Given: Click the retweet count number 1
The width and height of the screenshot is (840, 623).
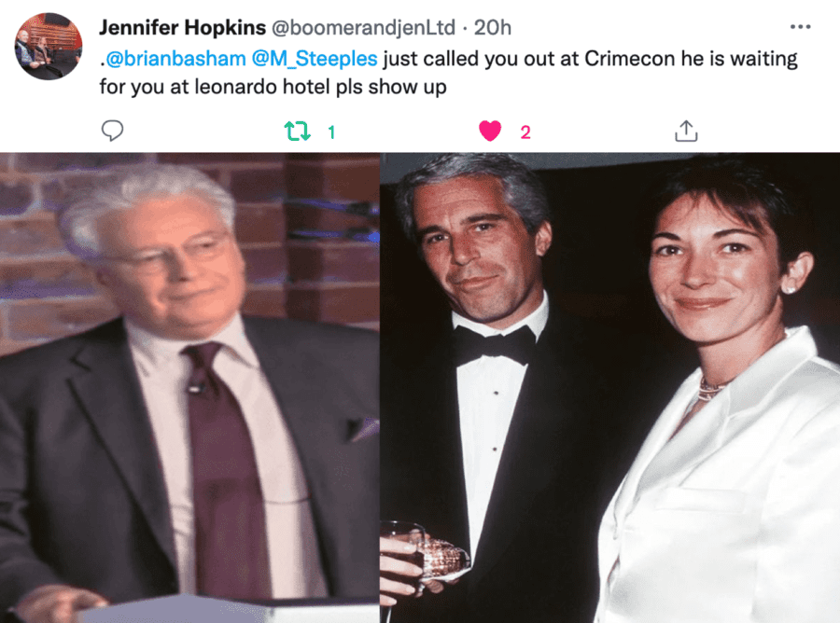Looking at the screenshot, I should (331, 132).
